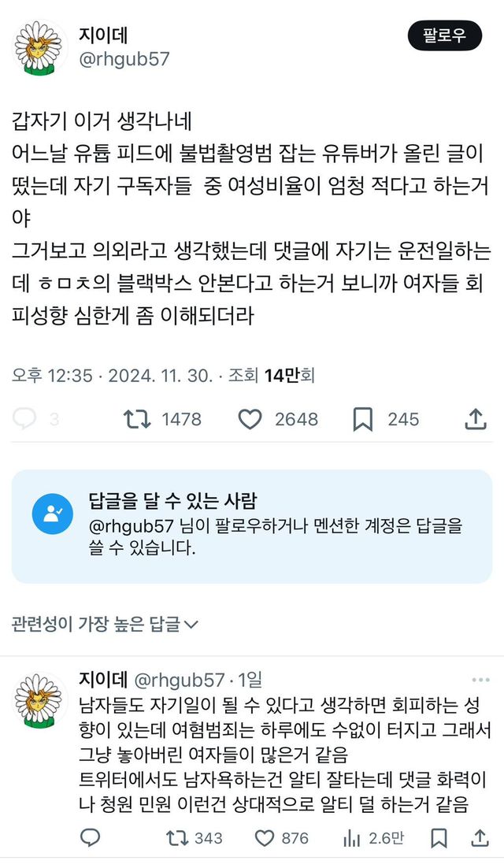Image resolution: width=504 pixels, height=868 pixels.
Task: Open more options on the reply tweet
Action: click(480, 680)
